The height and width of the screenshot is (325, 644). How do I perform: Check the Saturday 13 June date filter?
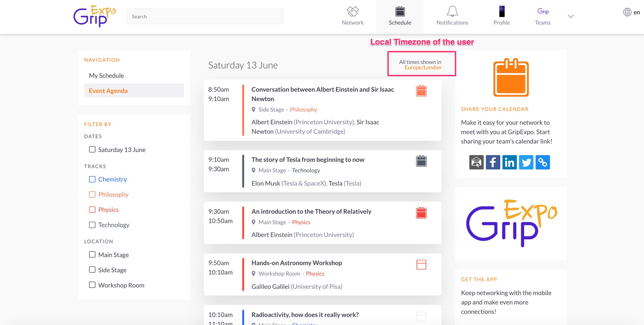[92, 150]
